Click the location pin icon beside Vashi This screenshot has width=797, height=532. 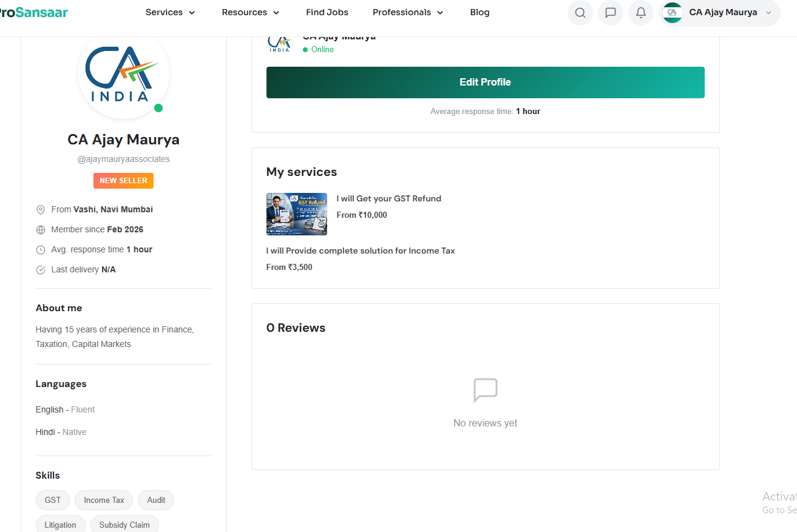coord(41,210)
